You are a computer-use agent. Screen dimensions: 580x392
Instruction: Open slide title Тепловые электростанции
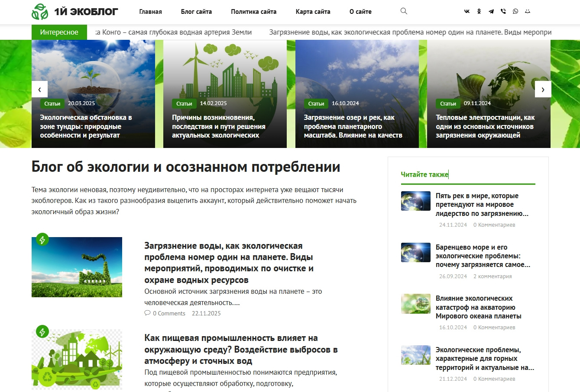coord(485,126)
